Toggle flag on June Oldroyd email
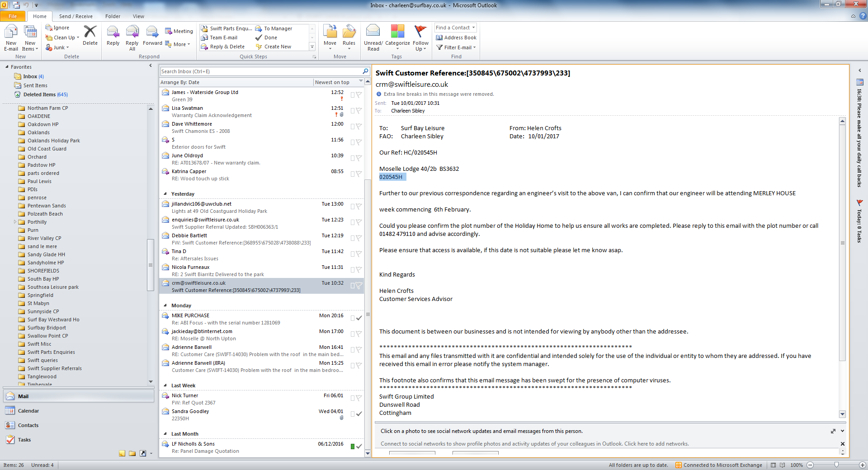The image size is (868, 470). 359,158
